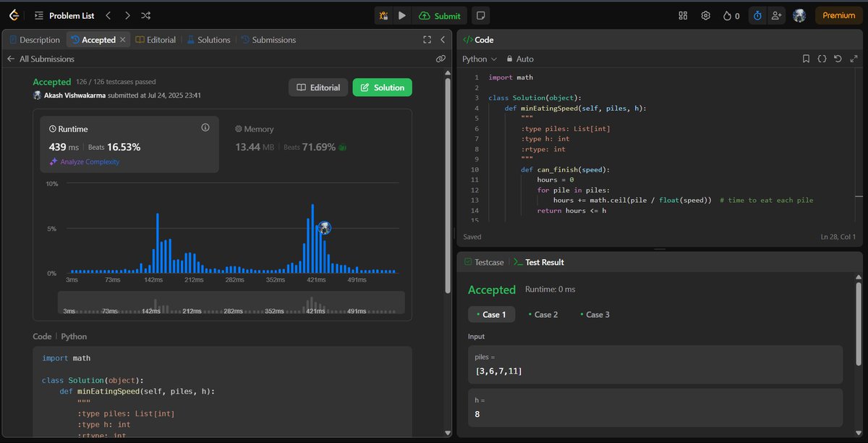Screen dimensions: 868x443
Task: Open the Python language dropdown
Action: click(480, 59)
